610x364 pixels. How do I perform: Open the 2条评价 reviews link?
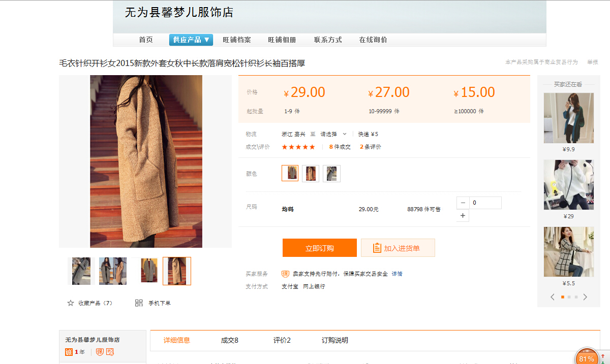[371, 147]
